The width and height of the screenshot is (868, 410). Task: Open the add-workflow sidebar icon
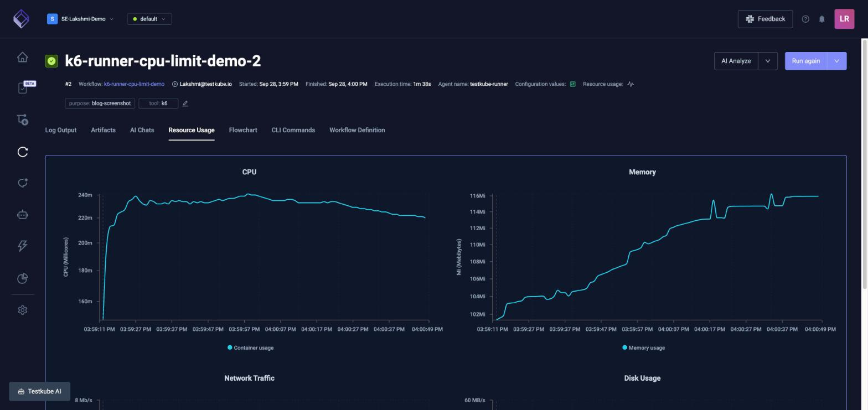[x=23, y=120]
